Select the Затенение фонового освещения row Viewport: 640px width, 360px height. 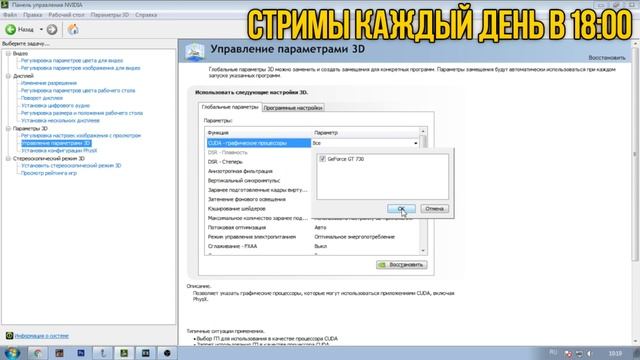pyautogui.click(x=259, y=200)
